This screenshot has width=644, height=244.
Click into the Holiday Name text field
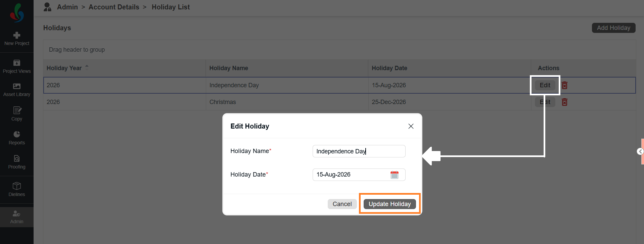point(359,151)
